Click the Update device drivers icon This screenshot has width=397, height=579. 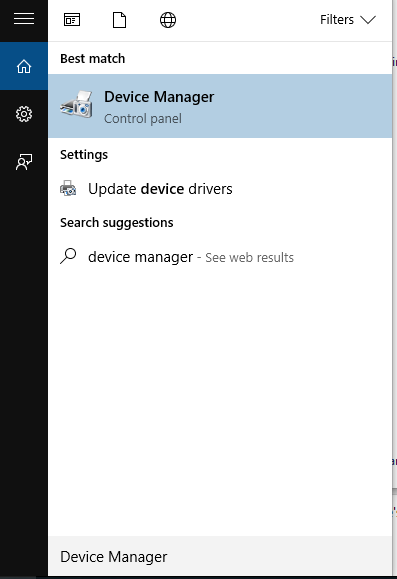(x=68, y=188)
